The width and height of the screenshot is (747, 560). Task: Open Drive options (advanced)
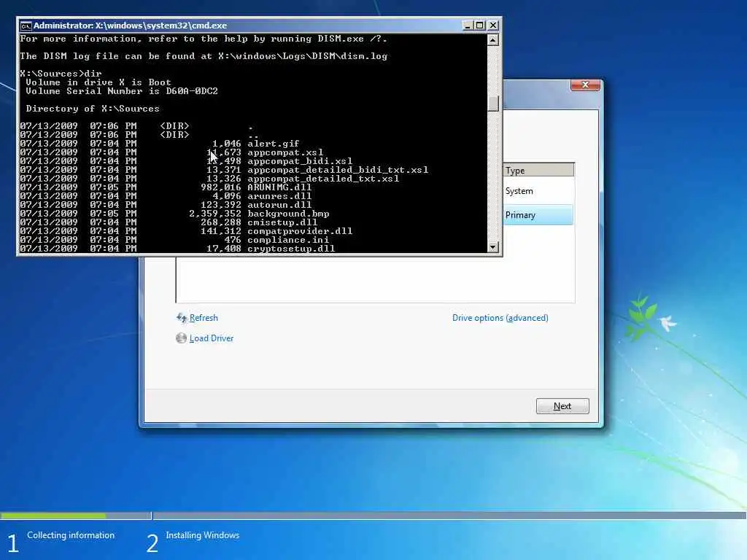click(x=500, y=318)
